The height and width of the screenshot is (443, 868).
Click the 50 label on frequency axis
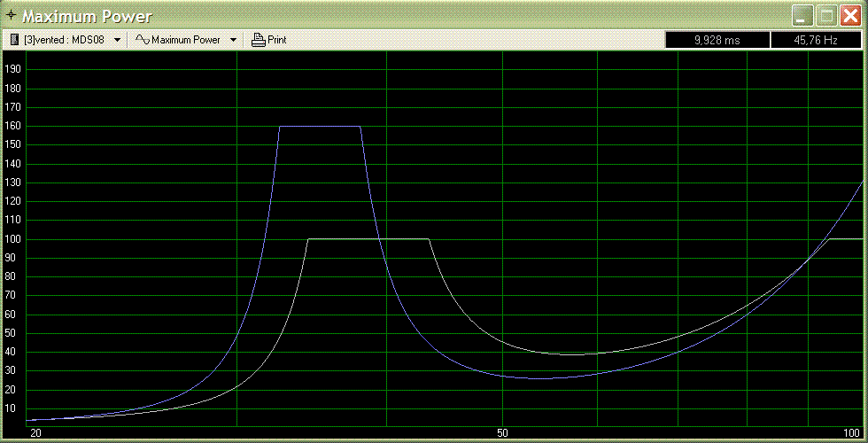point(503,432)
